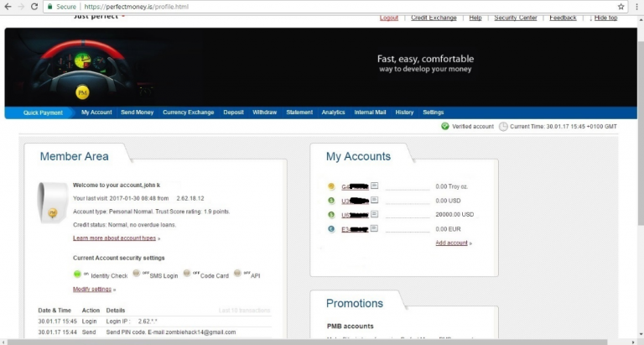This screenshot has height=345, width=644.
Task: Toggle the API security indicator
Action: coord(237,273)
